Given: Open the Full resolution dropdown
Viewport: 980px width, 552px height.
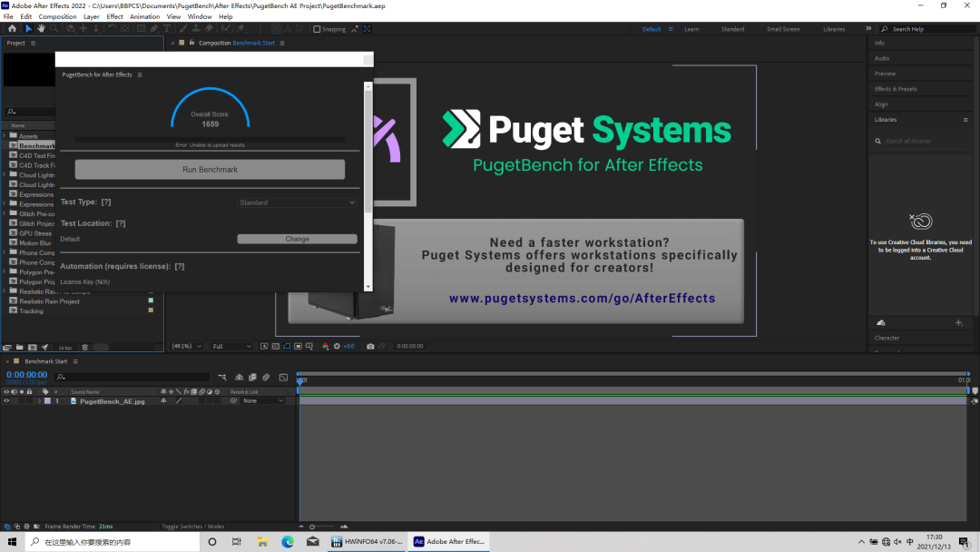Looking at the screenshot, I should 231,346.
